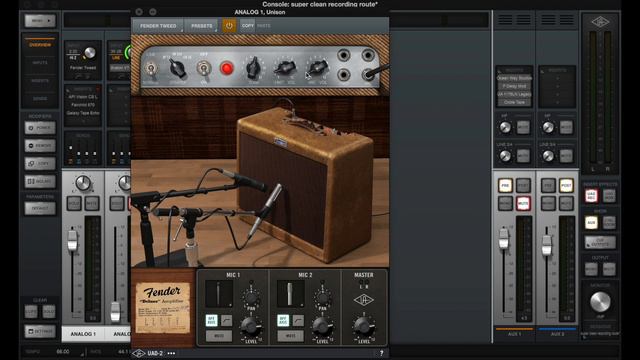Toggle MIC 2 Off Axis button
Screen dimensions: 640x360
click(x=283, y=320)
